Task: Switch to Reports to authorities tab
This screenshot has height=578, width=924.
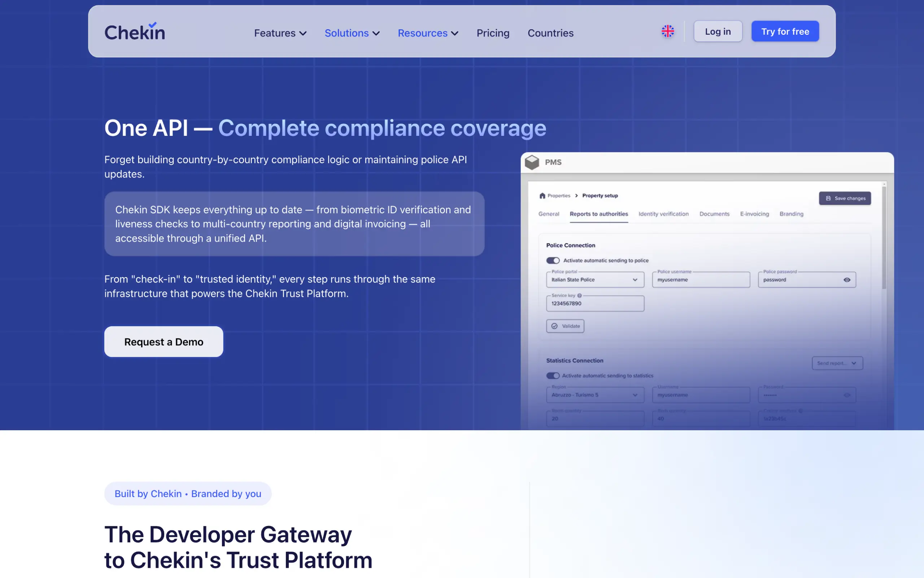Action: (599, 214)
